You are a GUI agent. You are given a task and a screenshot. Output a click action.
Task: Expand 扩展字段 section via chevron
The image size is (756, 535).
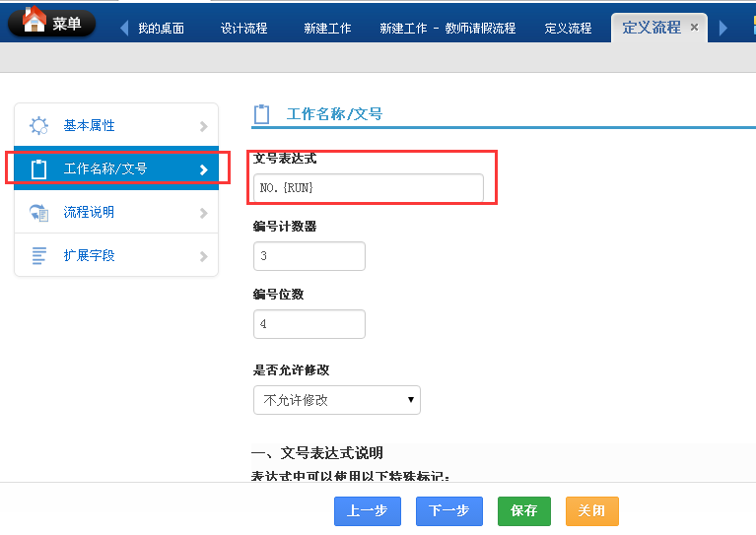pyautogui.click(x=203, y=255)
